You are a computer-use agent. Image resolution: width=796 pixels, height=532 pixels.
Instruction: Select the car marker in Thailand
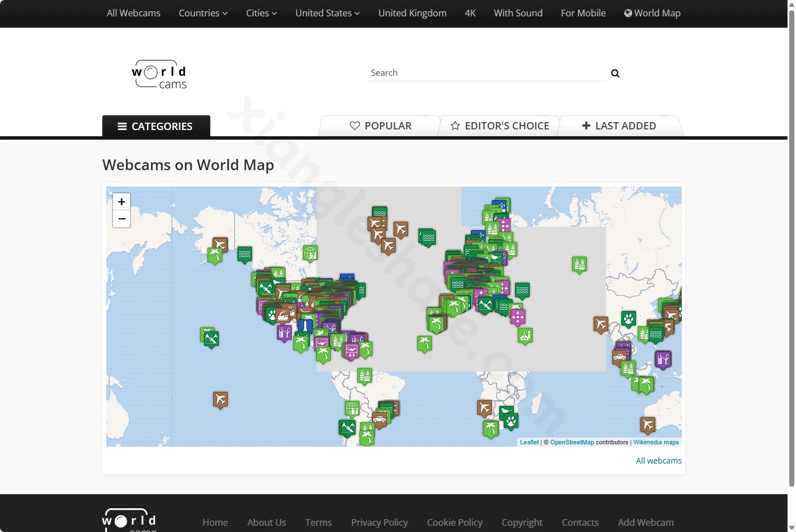click(620, 357)
